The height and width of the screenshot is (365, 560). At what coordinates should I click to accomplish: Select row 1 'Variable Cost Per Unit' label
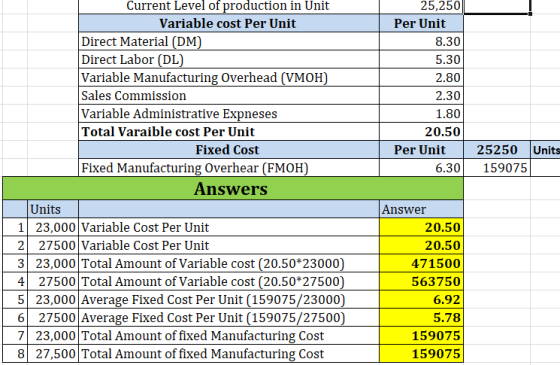point(229,228)
